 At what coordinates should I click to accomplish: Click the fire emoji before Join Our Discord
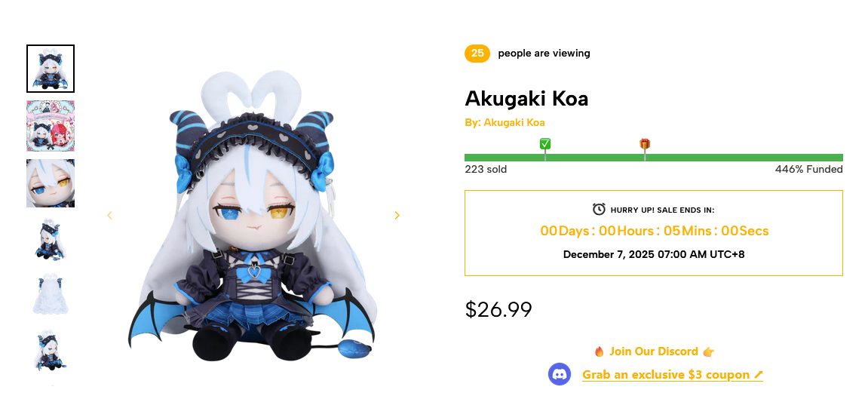(599, 351)
